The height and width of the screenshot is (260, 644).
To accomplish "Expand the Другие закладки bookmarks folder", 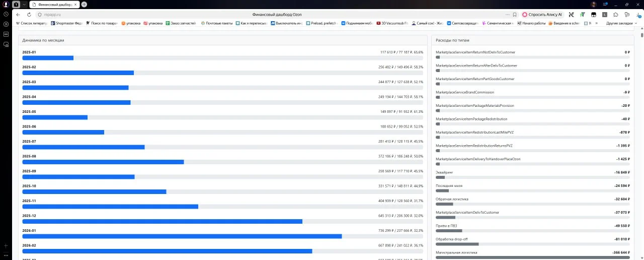I will click(621, 23).
